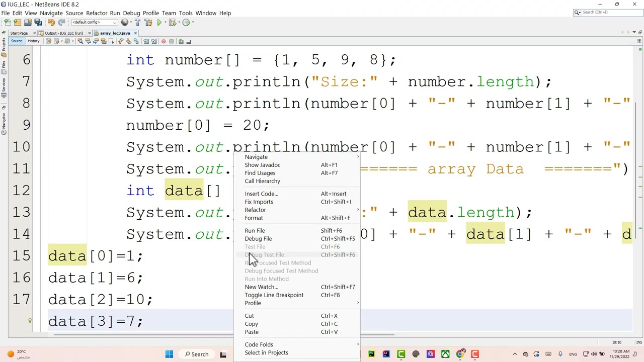Click the Previous Bookmark icon
Image resolution: width=644 pixels, height=362 pixels.
coord(120,41)
